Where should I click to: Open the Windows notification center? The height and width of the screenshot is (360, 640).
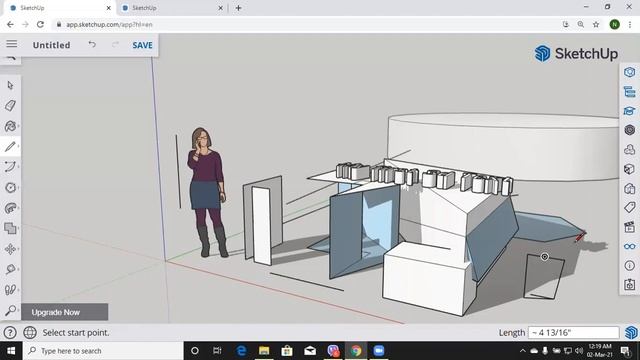tap(625, 351)
